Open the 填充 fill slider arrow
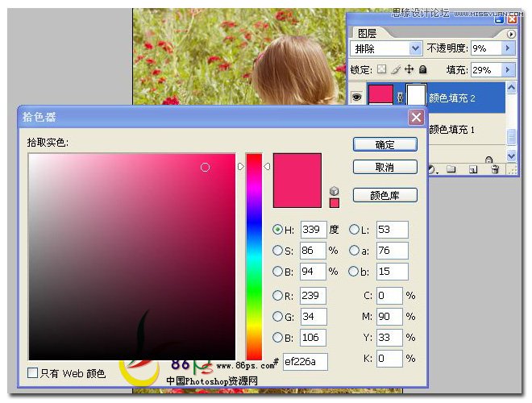Image resolution: width=532 pixels, height=403 pixels. (508, 69)
